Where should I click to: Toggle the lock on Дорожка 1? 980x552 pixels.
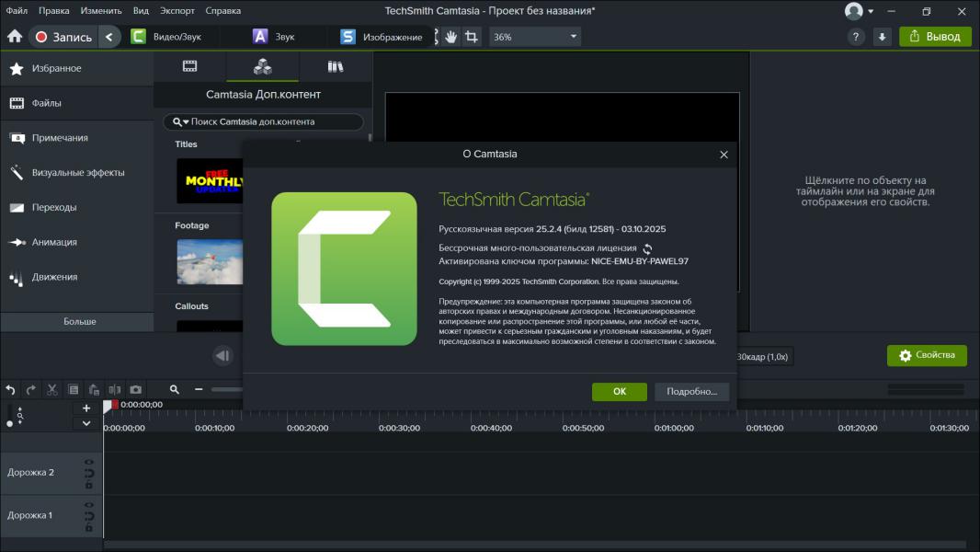point(89,527)
